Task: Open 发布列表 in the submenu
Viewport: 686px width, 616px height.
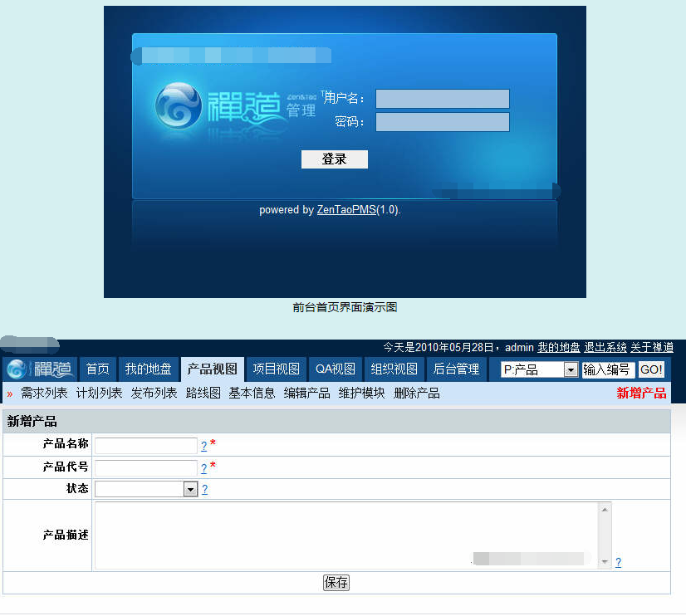Action: pyautogui.click(x=154, y=393)
